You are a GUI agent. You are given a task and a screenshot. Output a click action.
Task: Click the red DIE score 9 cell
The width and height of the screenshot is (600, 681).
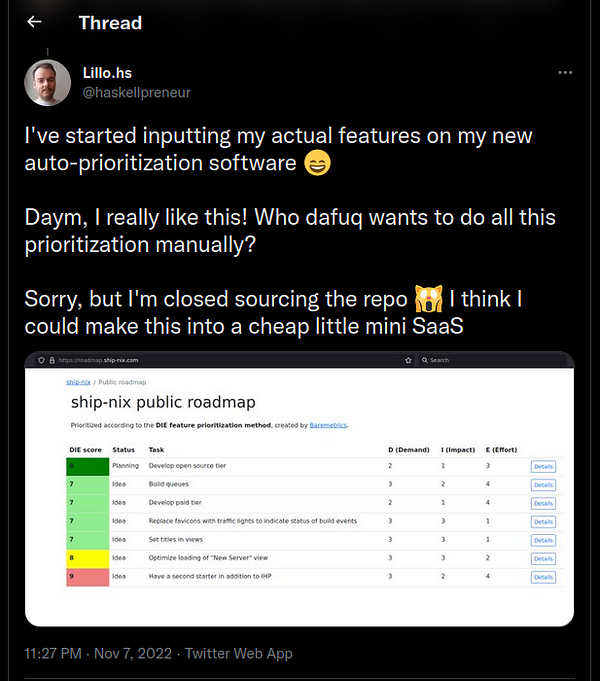coord(87,577)
